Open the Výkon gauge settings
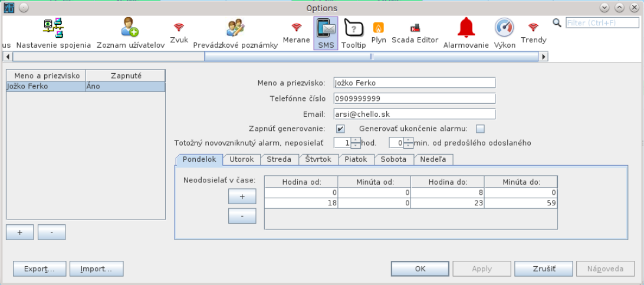Viewport: 644px width, 285px height. 504,33
